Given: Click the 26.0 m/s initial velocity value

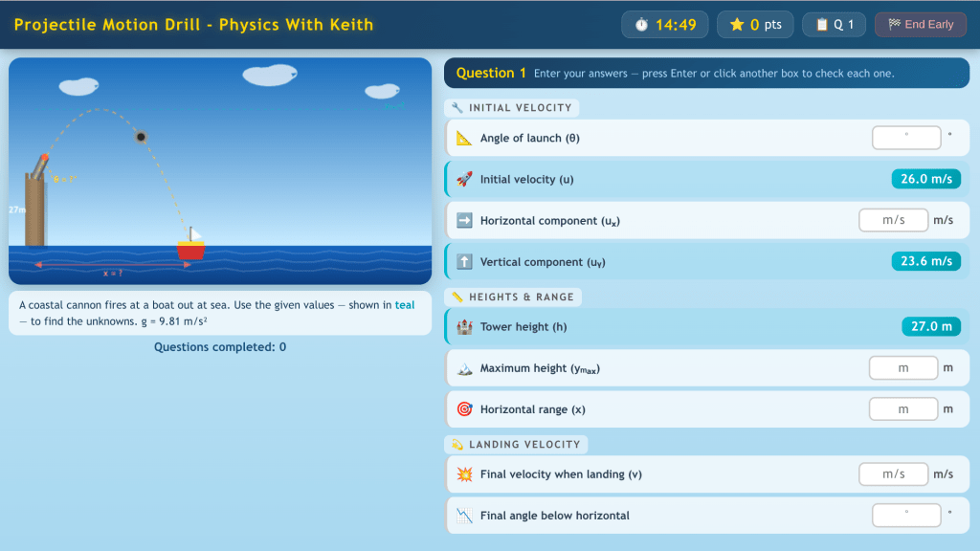Looking at the screenshot, I should coord(925,179).
